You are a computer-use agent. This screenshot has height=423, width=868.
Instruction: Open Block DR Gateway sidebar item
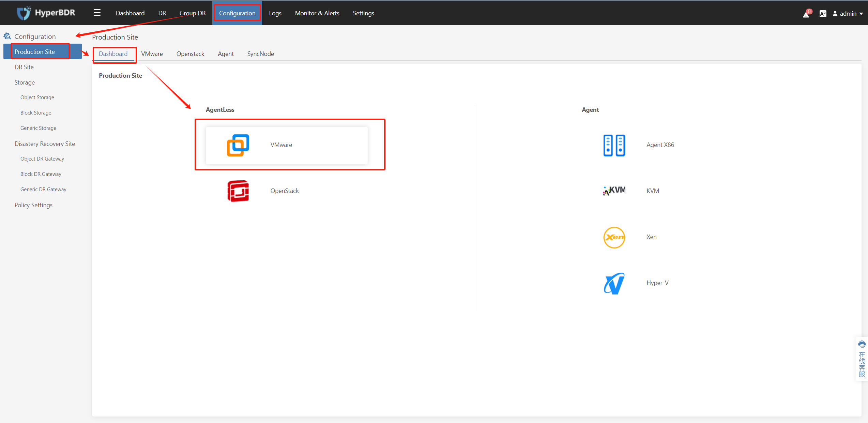tap(41, 174)
